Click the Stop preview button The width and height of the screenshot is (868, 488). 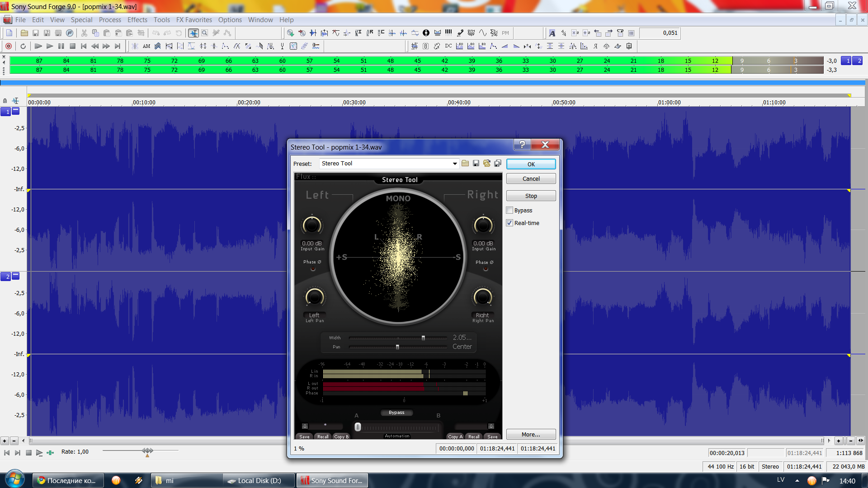531,196
